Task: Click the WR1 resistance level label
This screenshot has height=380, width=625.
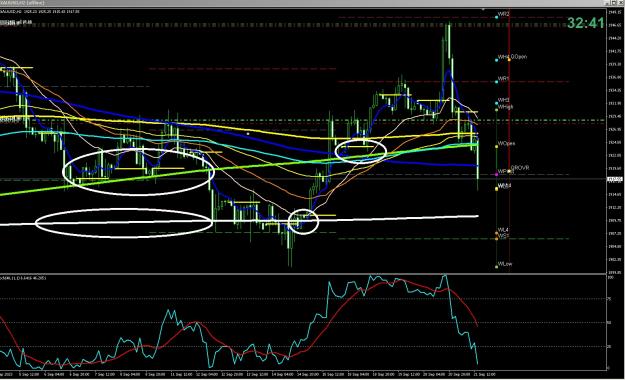Action: [x=503, y=79]
